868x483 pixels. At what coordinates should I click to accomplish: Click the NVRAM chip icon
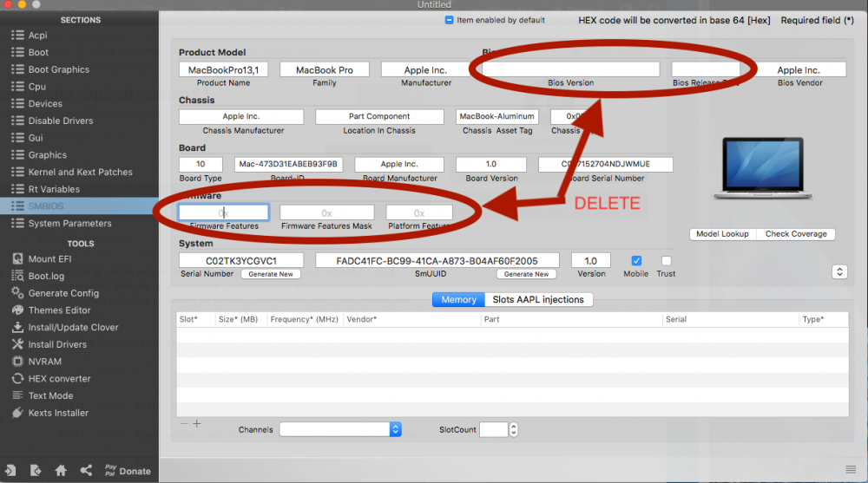pyautogui.click(x=17, y=362)
